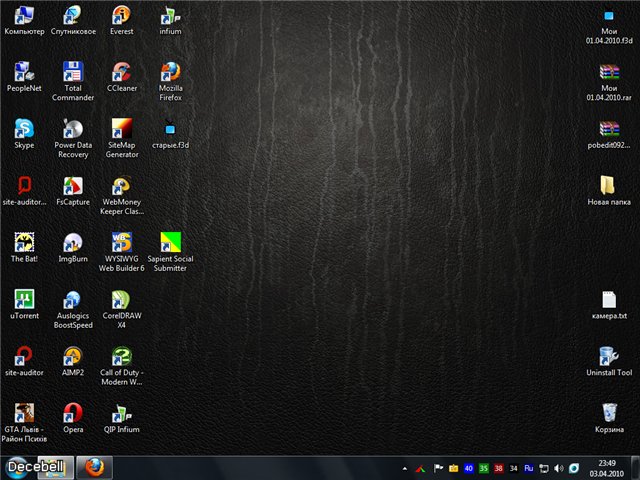The width and height of the screenshot is (640, 480).
Task: Click the Everest desktop shortcut
Action: [x=122, y=21]
